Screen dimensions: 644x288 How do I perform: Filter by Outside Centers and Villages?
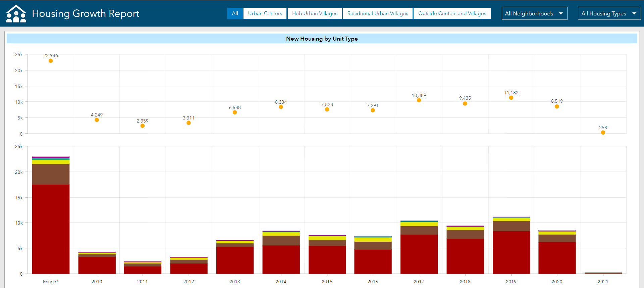pos(452,13)
